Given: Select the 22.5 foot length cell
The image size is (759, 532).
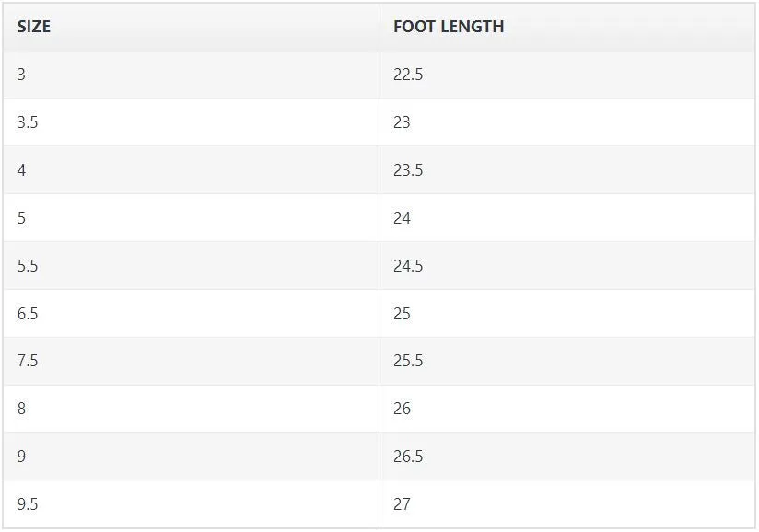Looking at the screenshot, I should click(x=566, y=75).
